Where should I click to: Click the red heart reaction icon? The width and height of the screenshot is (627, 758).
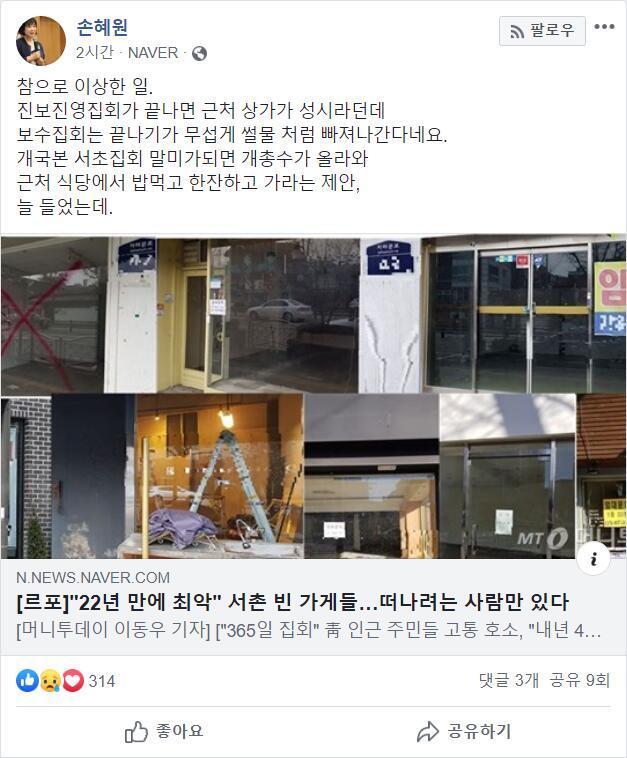(x=73, y=681)
